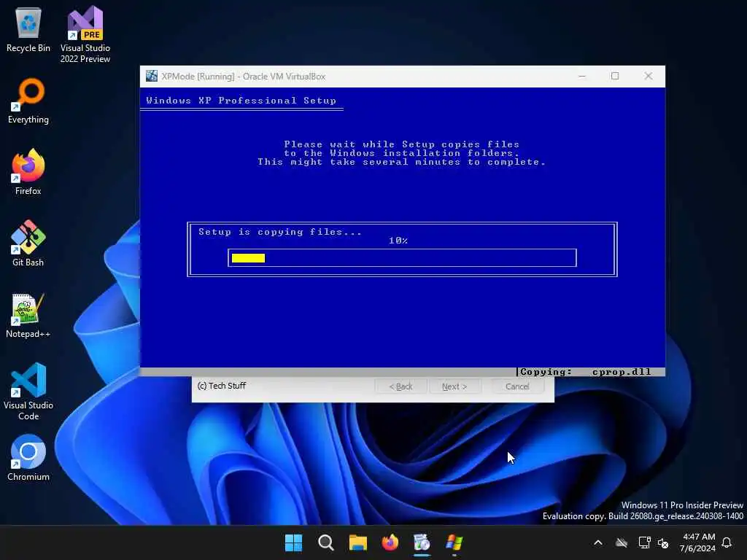Open the Firefox desktop shortcut
This screenshot has width=747, height=560.
[x=28, y=172]
